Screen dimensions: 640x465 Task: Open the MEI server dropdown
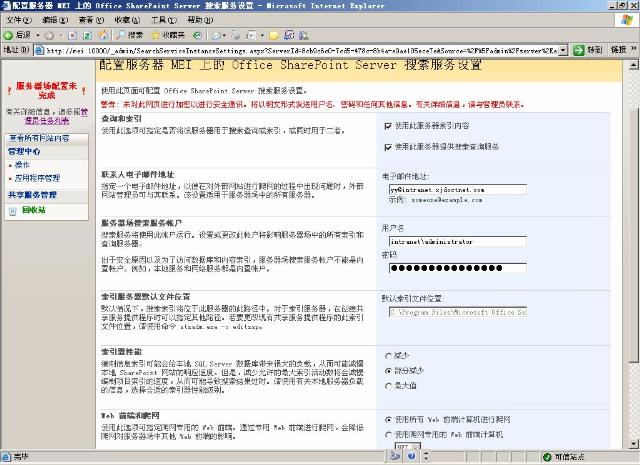click(x=407, y=447)
